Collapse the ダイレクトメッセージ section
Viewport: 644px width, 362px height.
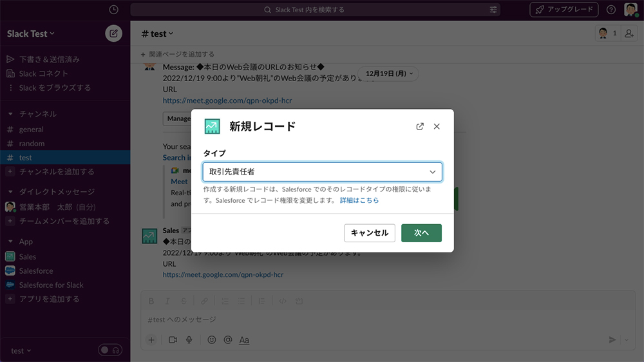tap(10, 191)
